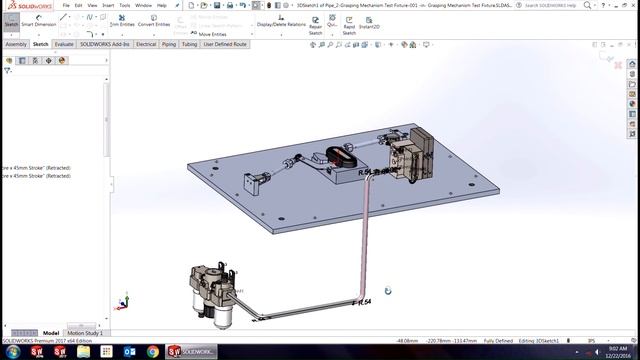Click the Search SOLIDWORKS Help field
Screen dimensions: 640x360
click(550, 5)
